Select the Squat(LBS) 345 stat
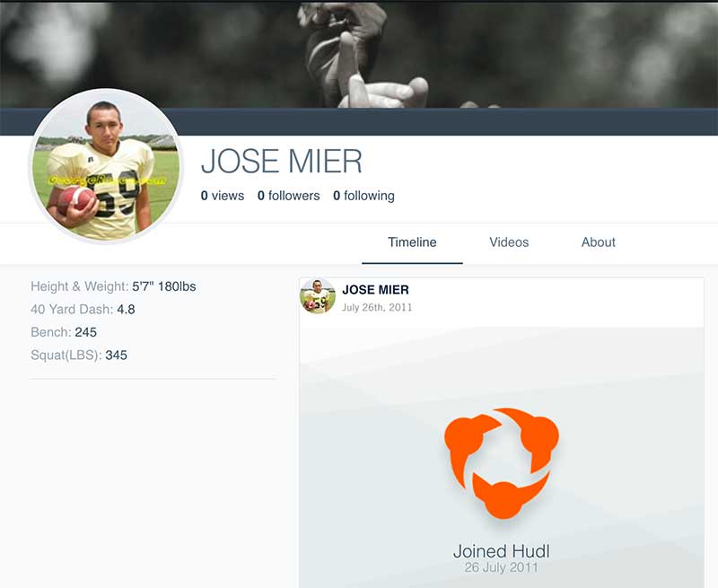The image size is (718, 588). pos(79,355)
